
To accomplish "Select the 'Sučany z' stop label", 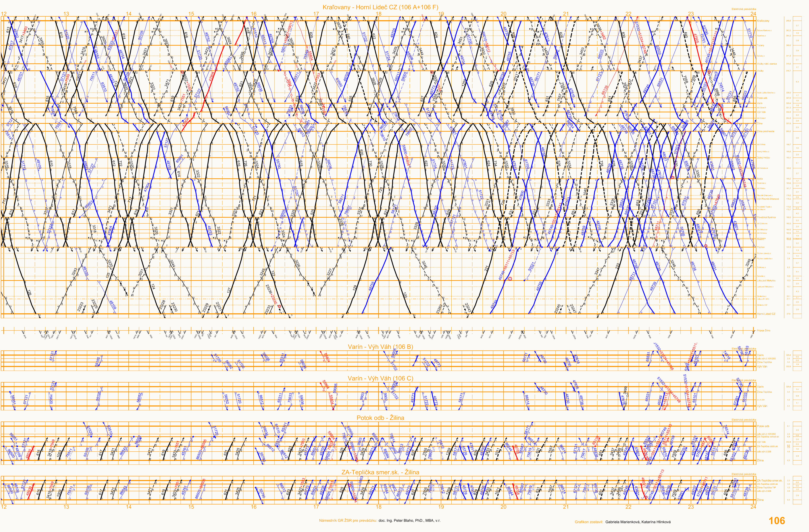I will click(x=761, y=56).
